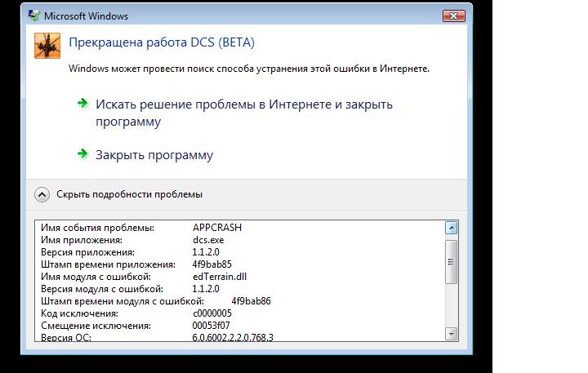
Task: Click the 'APPCRASH' event name value
Action: [x=217, y=228]
